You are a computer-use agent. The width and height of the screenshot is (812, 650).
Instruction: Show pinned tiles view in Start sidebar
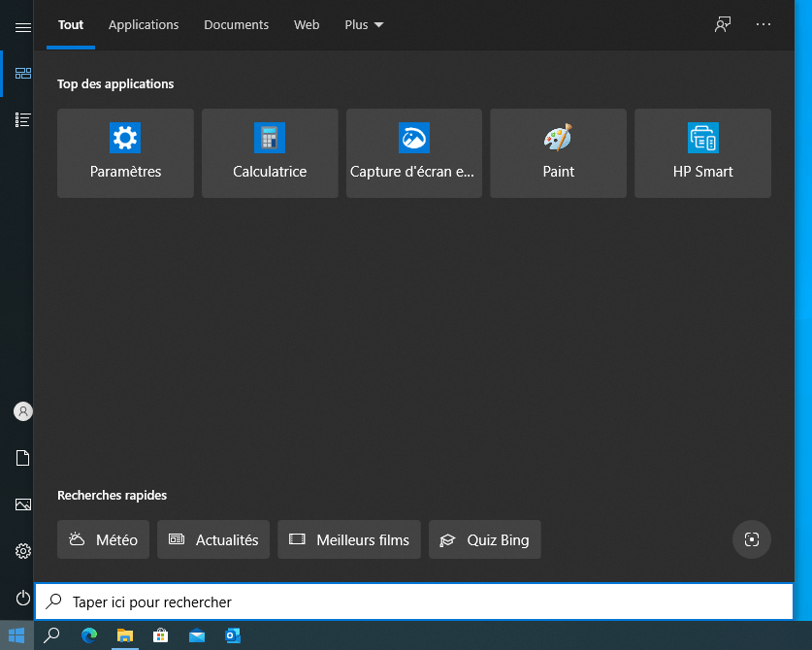(22, 73)
